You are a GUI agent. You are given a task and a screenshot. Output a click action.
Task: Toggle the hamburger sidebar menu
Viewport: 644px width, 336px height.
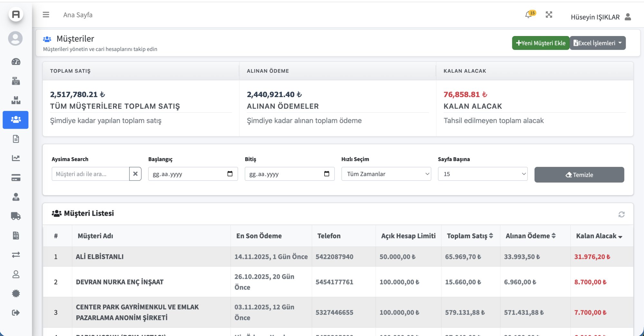click(46, 15)
